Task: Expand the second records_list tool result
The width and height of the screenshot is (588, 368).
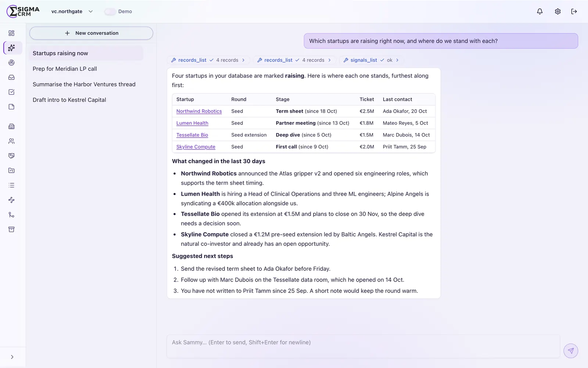Action: tap(294, 60)
